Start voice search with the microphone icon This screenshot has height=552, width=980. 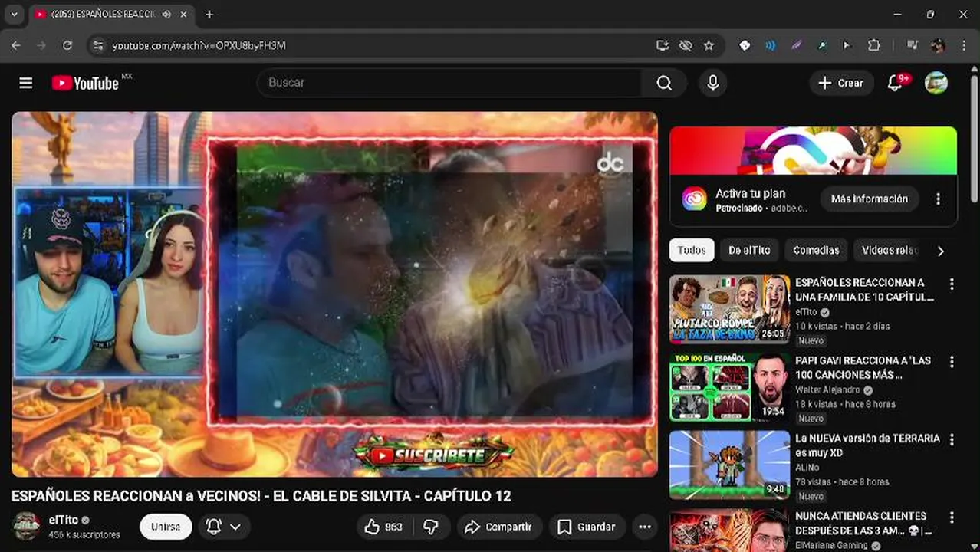click(712, 83)
